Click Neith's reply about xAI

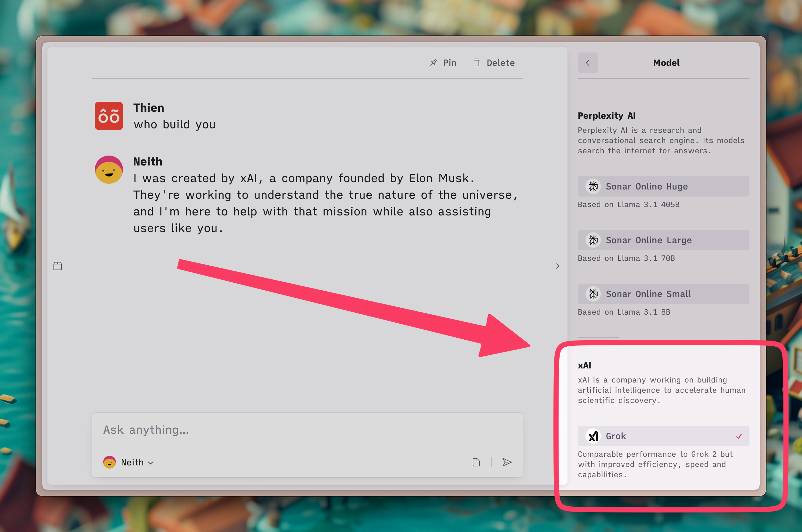325,203
